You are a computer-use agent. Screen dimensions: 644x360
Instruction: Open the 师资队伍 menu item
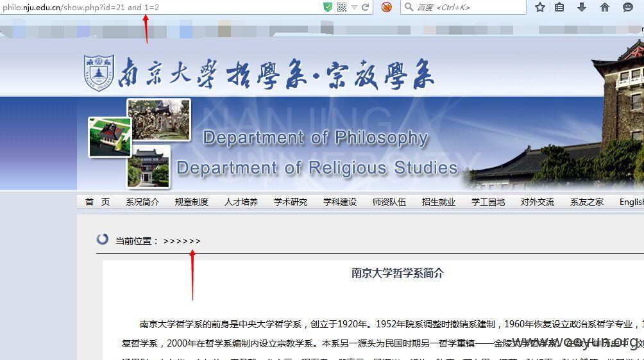point(389,202)
